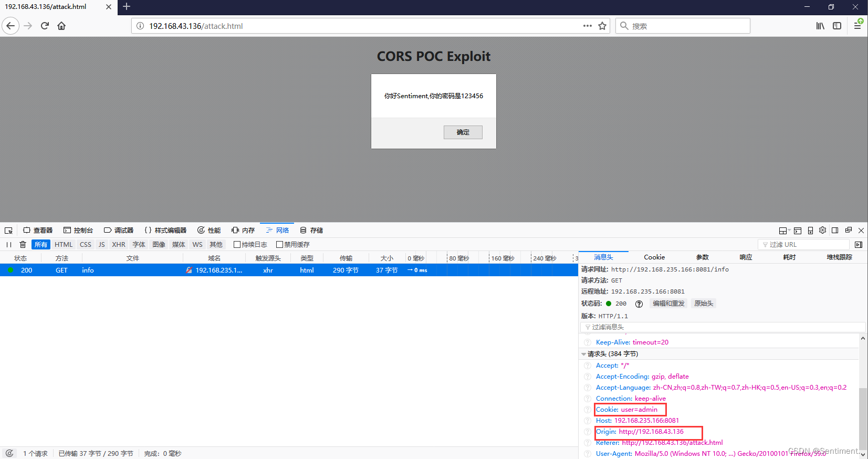Learn more icon beside Cookie header
The height and width of the screenshot is (459, 868).
pos(588,410)
